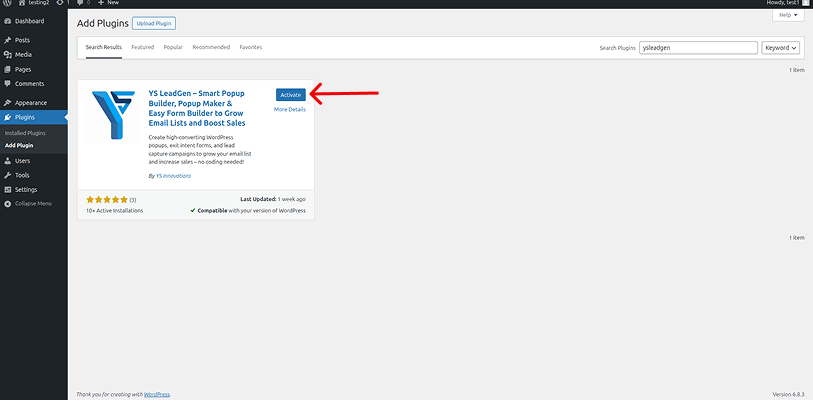The image size is (813, 400).
Task: Click the 'Version 6.8.3' footer text
Action: click(789, 395)
